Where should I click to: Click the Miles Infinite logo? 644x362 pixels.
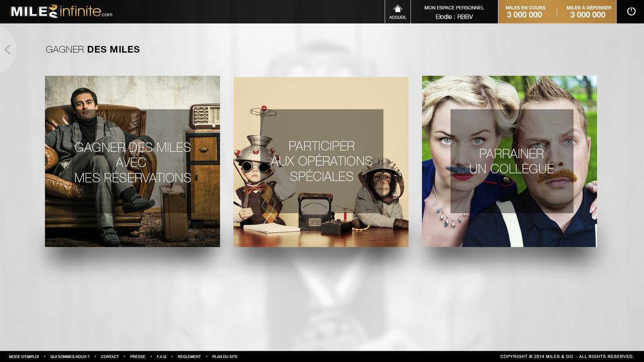[61, 11]
